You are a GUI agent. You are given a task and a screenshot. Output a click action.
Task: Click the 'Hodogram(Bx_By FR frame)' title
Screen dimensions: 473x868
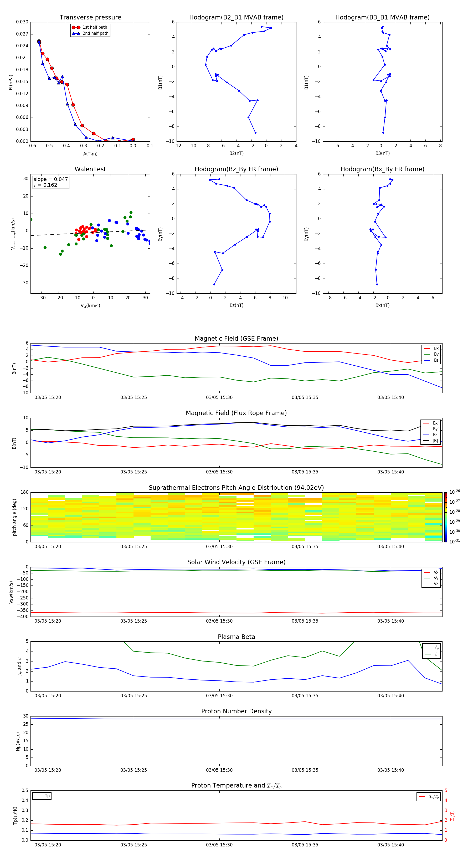point(382,169)
